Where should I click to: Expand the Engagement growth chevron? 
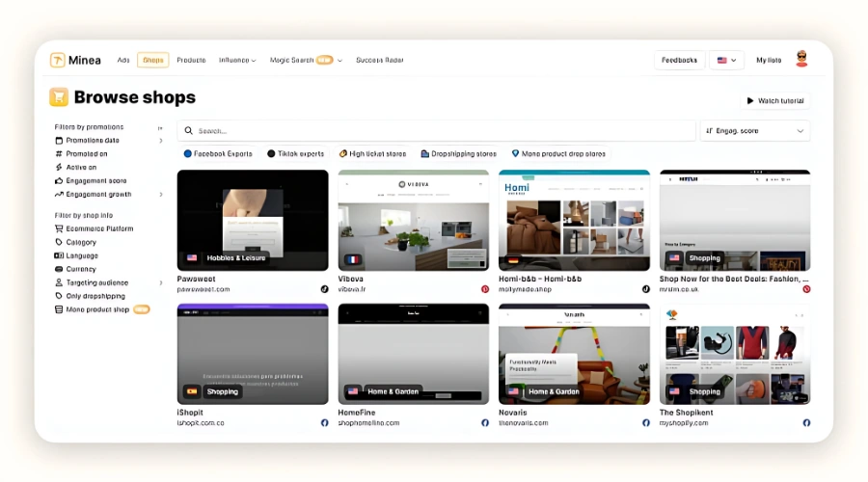point(161,194)
